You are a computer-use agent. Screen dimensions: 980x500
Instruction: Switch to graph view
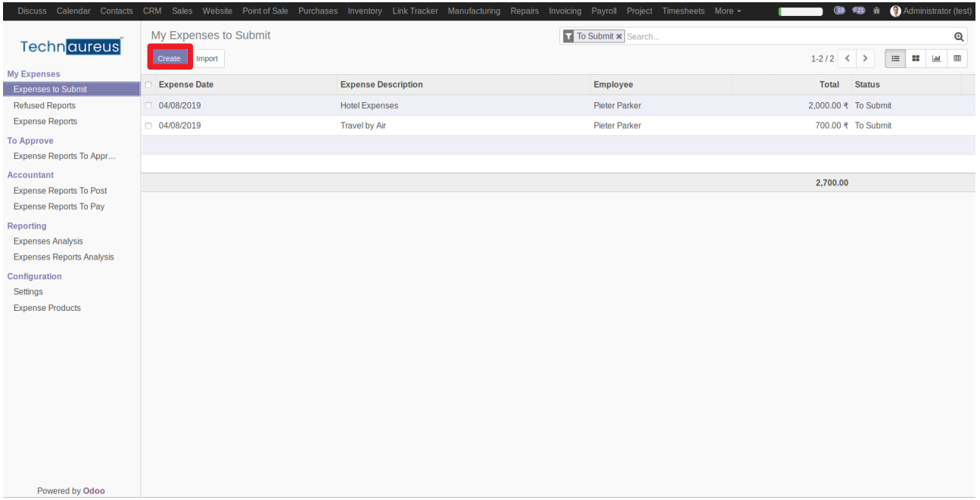pyautogui.click(x=936, y=58)
